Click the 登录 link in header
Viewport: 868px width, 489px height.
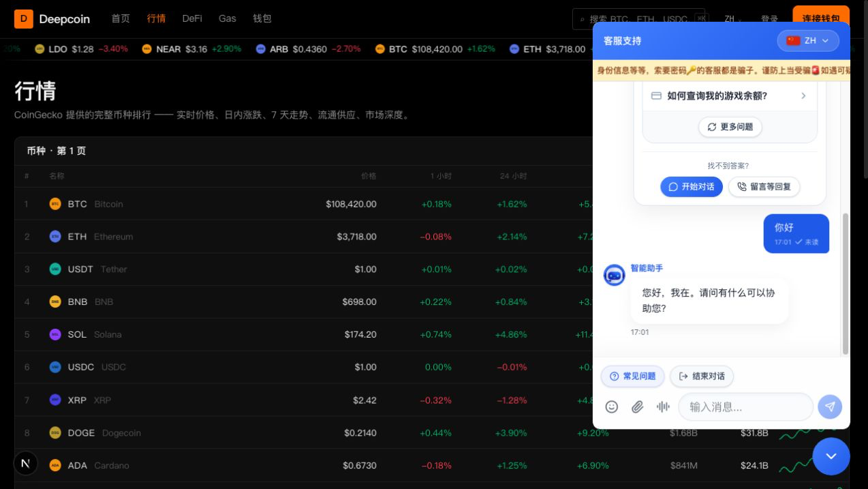770,19
